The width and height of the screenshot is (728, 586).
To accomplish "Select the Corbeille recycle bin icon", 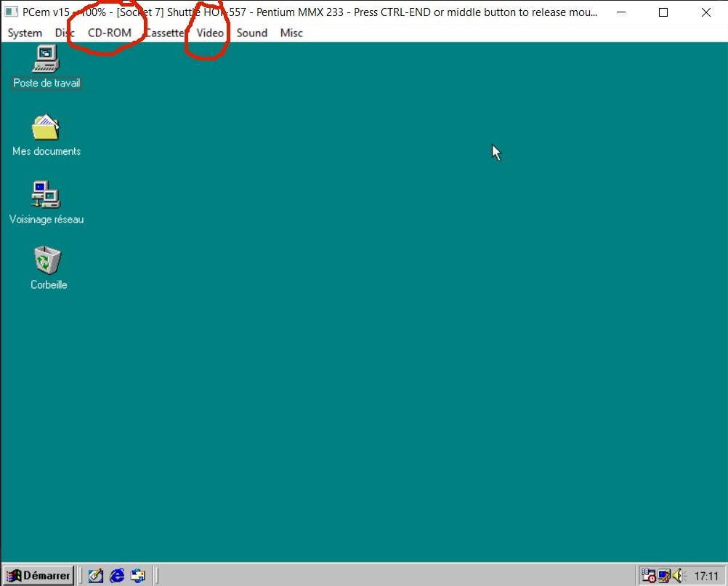I will (x=48, y=268).
